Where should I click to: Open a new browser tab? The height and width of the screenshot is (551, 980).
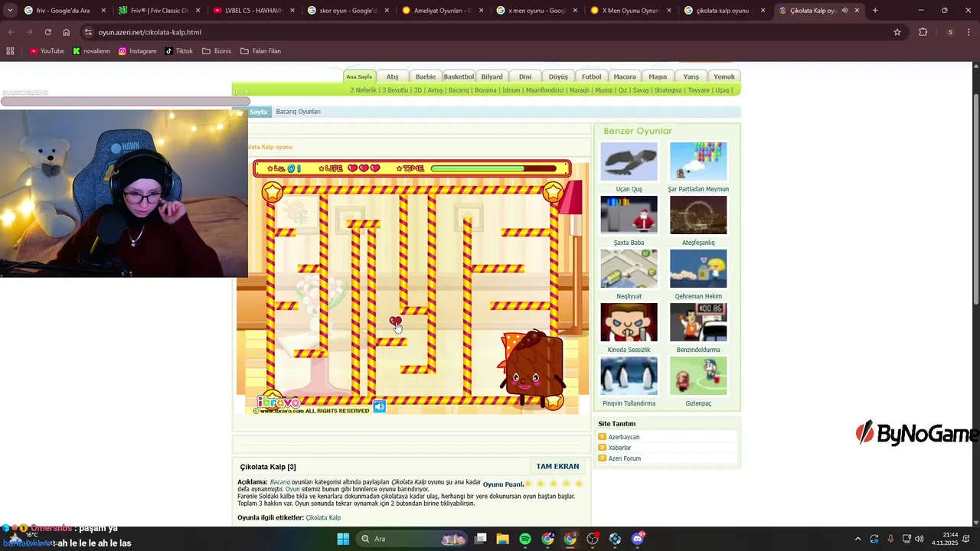tap(875, 11)
